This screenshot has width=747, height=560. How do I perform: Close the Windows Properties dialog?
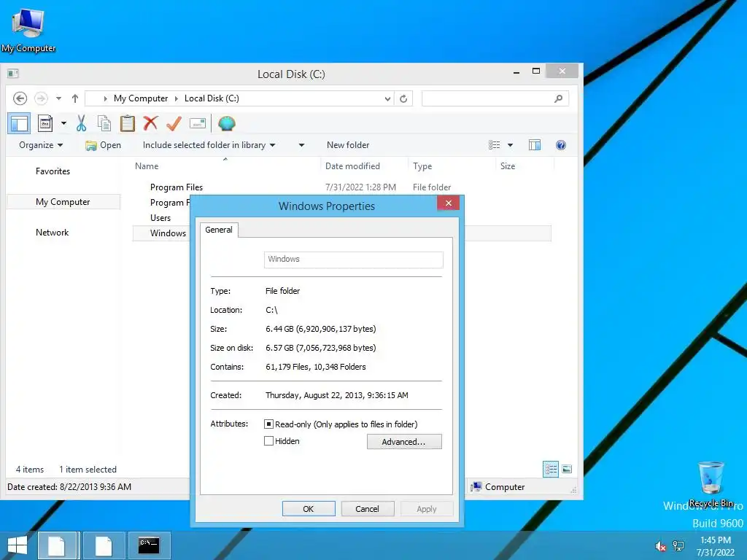449,203
